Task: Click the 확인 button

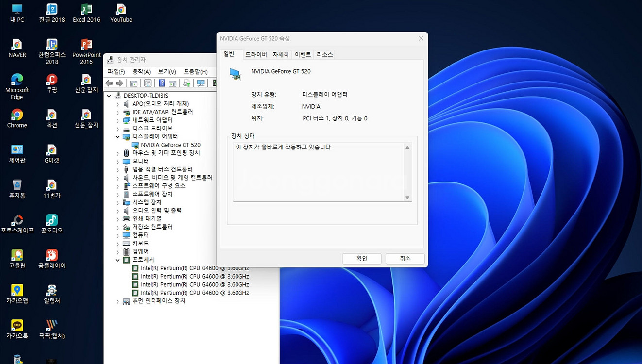Action: coord(362,259)
